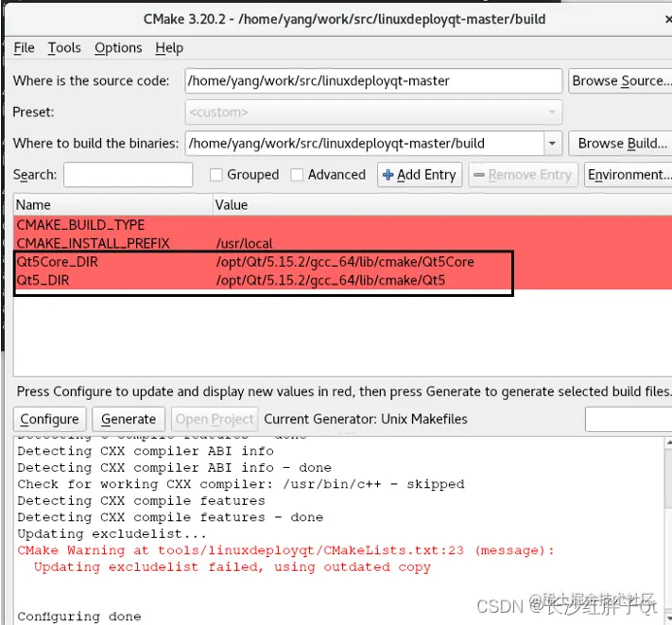Viewport: 672px width, 625px height.
Task: Click the /usr/local value cell
Action: pos(245,244)
